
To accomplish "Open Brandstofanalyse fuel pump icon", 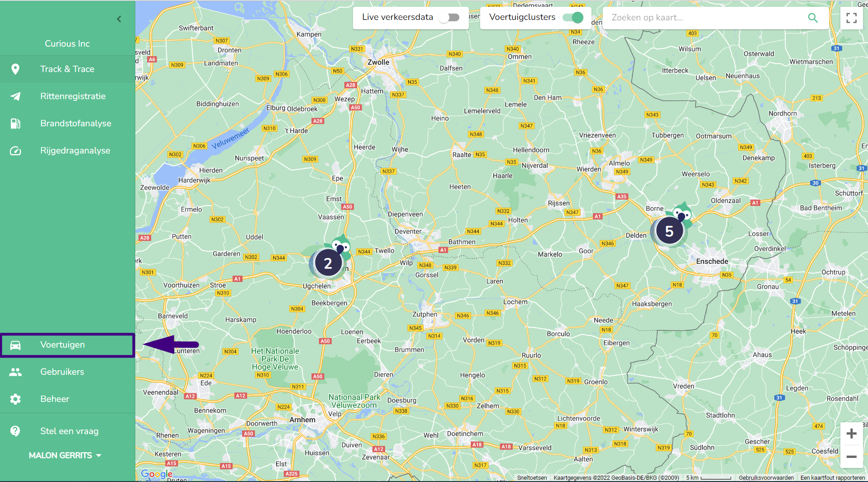I will pyautogui.click(x=15, y=124).
